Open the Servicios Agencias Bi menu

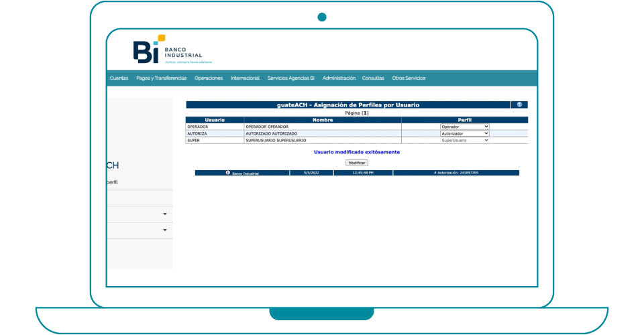(290, 78)
